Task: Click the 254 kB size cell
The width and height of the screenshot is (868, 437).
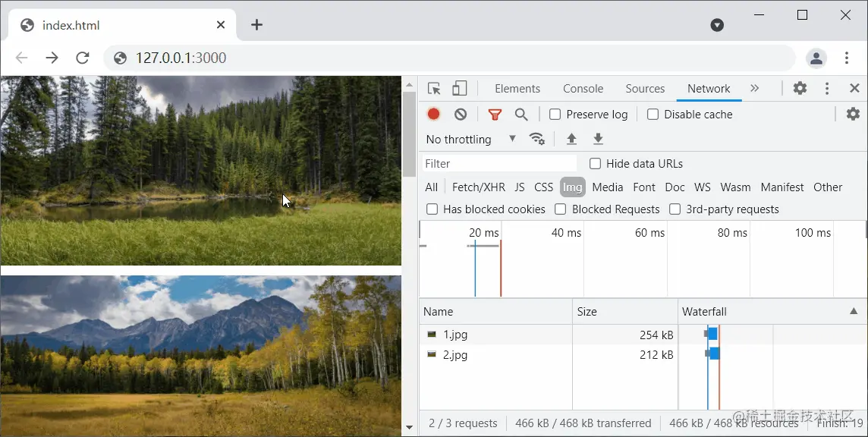Action: click(656, 335)
